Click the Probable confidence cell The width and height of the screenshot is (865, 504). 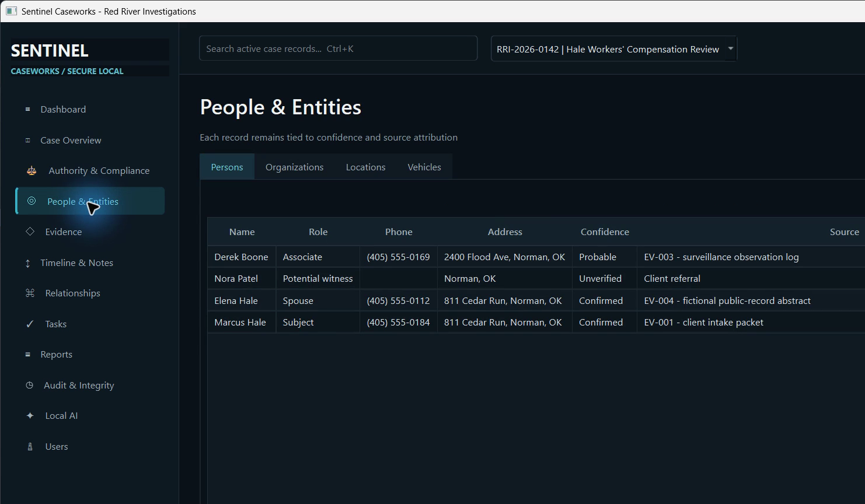(x=605, y=257)
